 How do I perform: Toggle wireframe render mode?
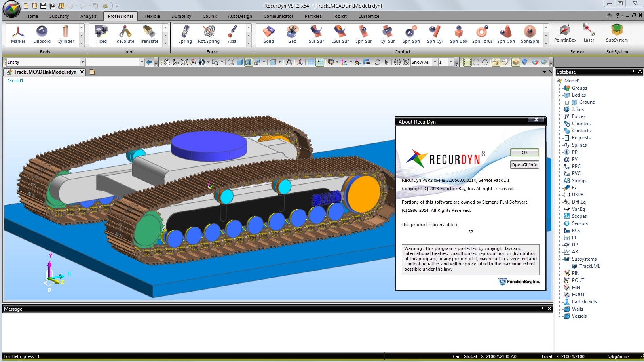(x=231, y=62)
